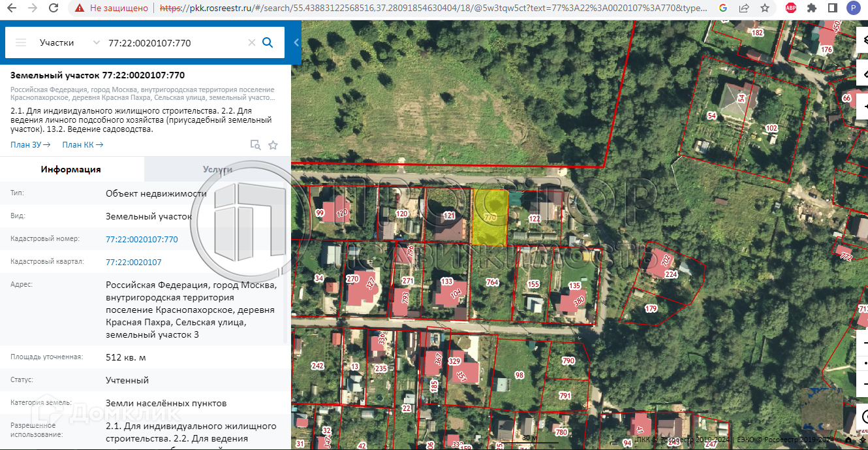Open cadastral quarter link 77:22:0020107

133,262
